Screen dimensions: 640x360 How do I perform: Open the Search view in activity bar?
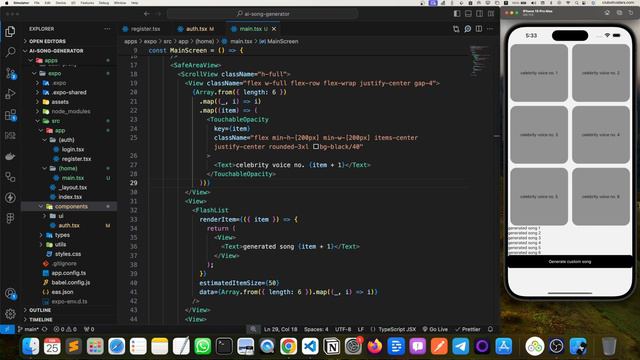10,52
